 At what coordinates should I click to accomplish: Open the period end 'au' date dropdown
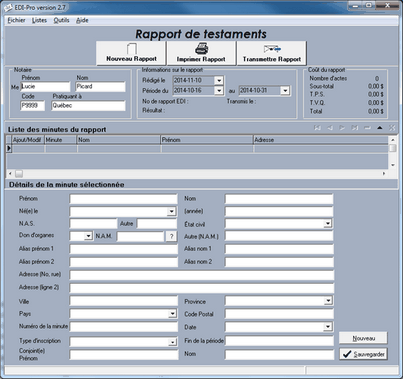click(285, 90)
